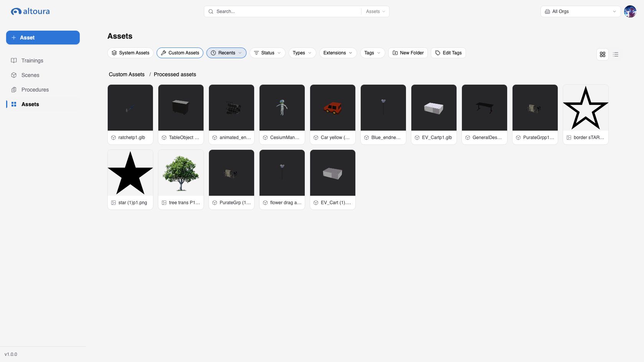Image resolution: width=644 pixels, height=362 pixels.
Task: Open the Recents dropdown
Action: tap(227, 53)
